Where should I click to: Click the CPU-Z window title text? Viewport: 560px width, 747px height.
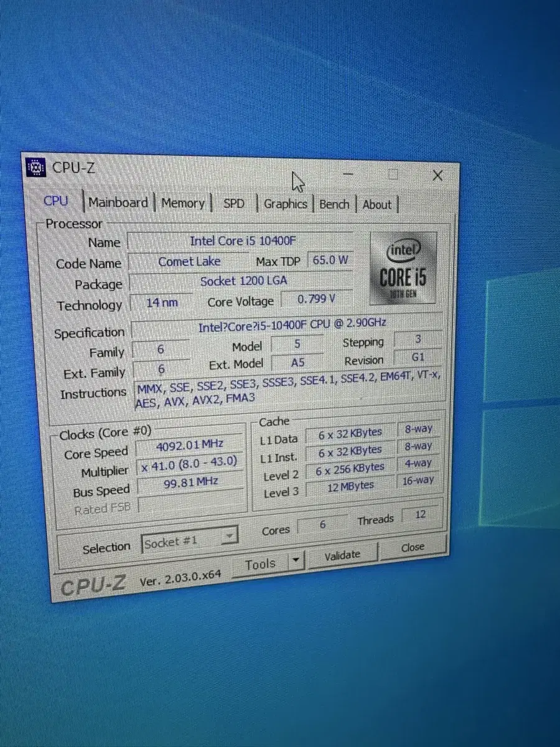[x=73, y=167]
